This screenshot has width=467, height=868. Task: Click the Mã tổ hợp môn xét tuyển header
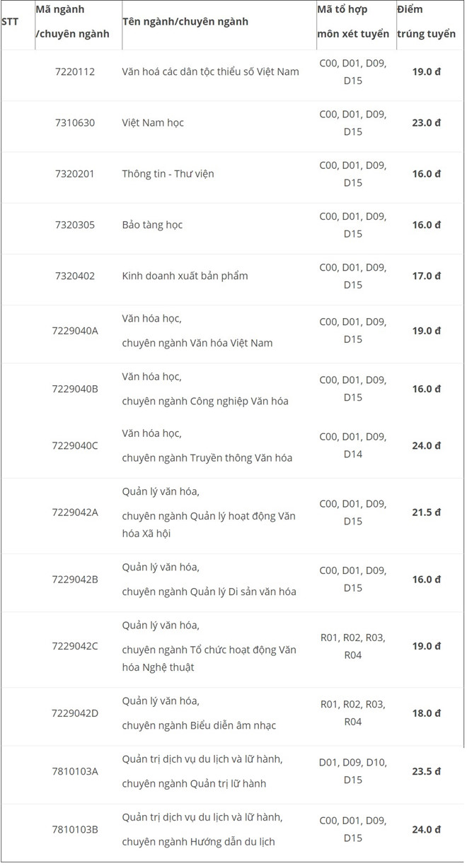(x=354, y=21)
